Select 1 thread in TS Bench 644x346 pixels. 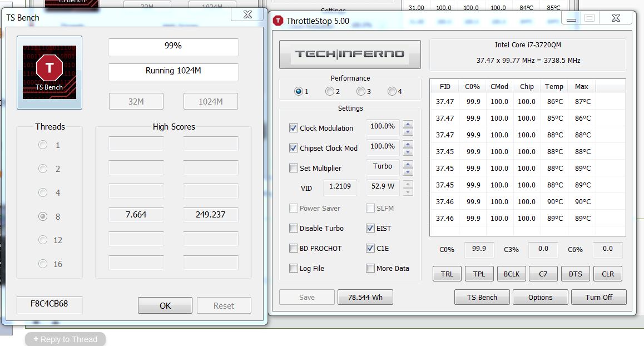43,145
